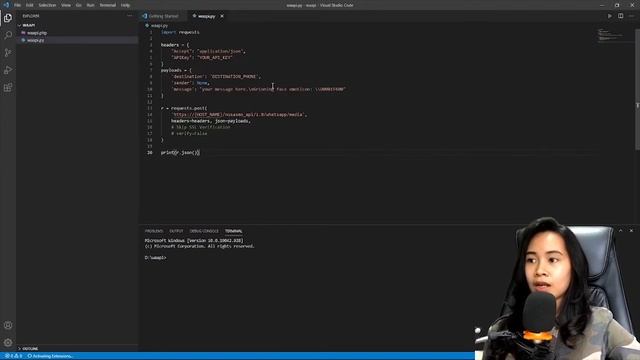Open the Extensions view
640x360 pixels.
(8, 87)
